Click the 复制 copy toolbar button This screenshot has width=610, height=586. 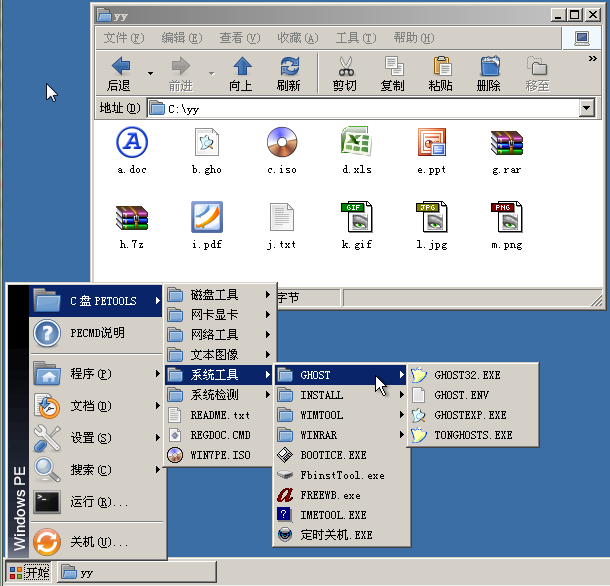click(x=393, y=73)
